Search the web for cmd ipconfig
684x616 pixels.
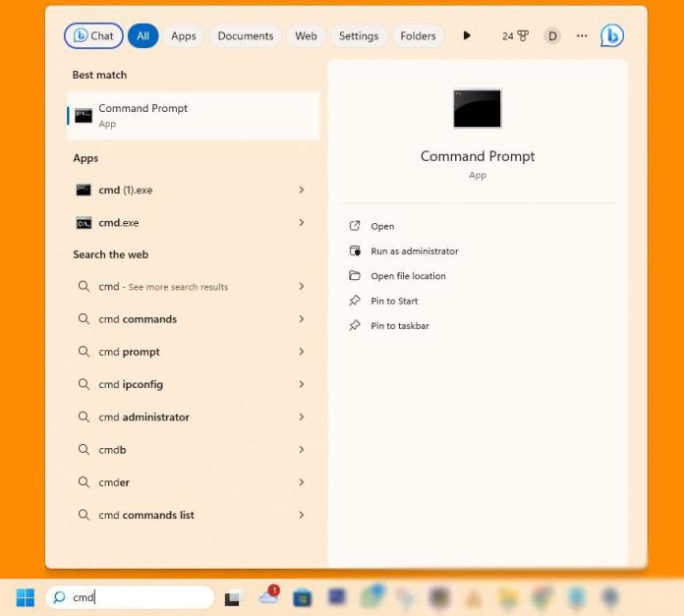click(x=194, y=384)
